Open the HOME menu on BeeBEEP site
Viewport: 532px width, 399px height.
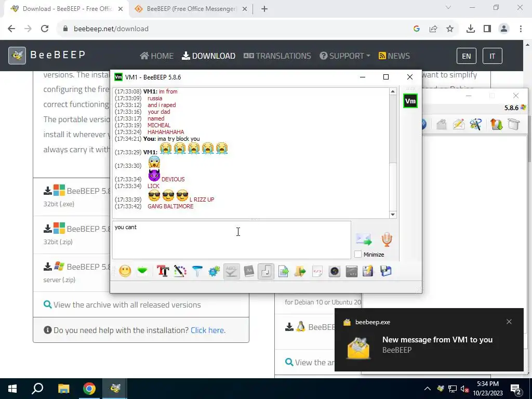pos(157,56)
